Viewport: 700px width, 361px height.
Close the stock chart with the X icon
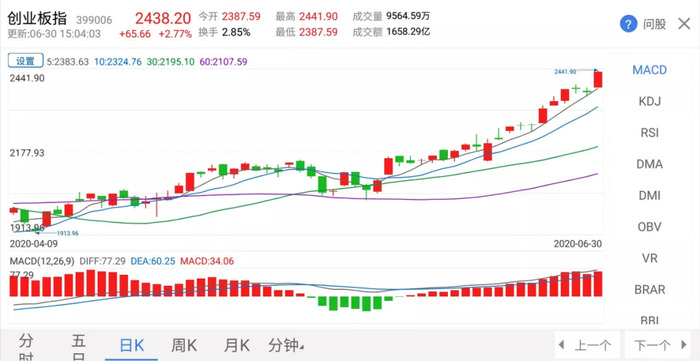point(684,24)
